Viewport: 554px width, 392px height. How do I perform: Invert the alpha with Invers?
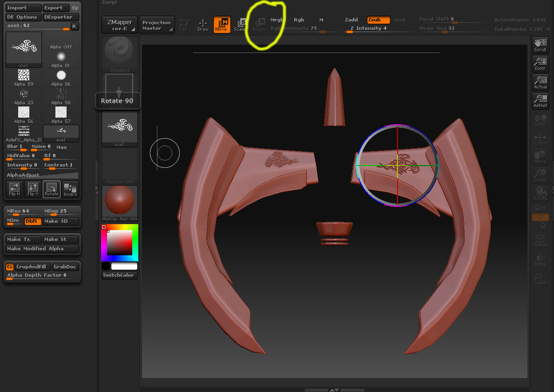[70, 189]
